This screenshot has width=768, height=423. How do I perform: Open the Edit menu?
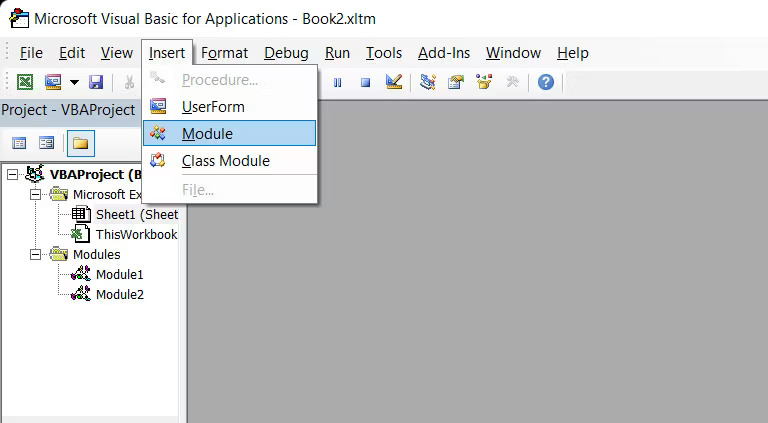pos(72,52)
